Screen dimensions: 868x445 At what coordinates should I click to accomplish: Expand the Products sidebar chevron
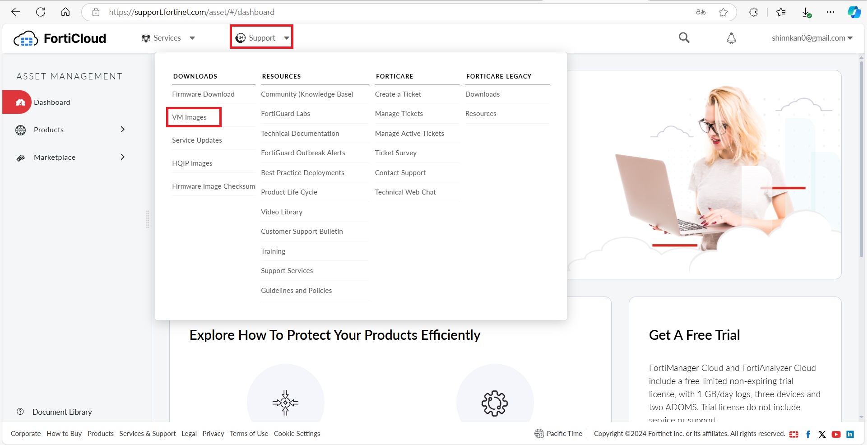[x=122, y=130]
